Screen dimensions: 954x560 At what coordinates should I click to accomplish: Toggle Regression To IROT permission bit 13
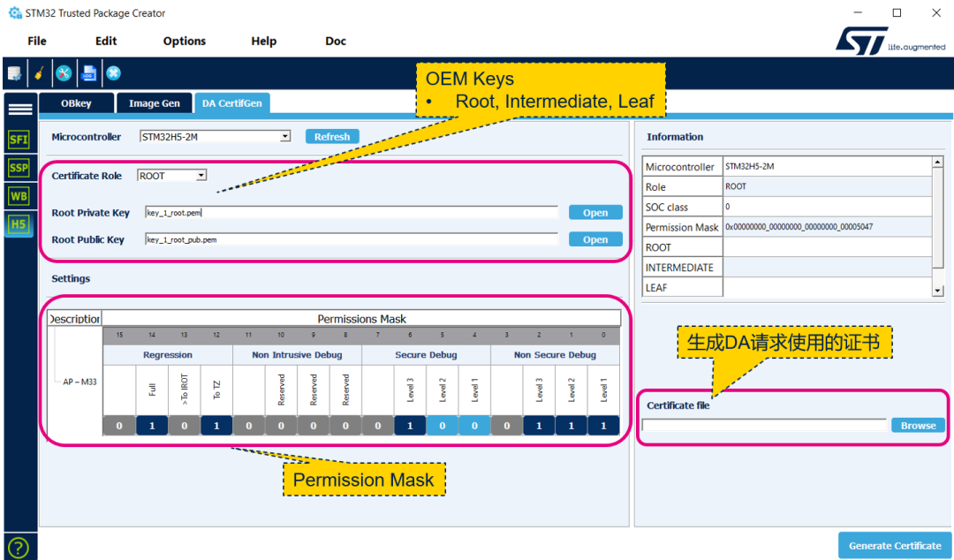[x=185, y=426]
